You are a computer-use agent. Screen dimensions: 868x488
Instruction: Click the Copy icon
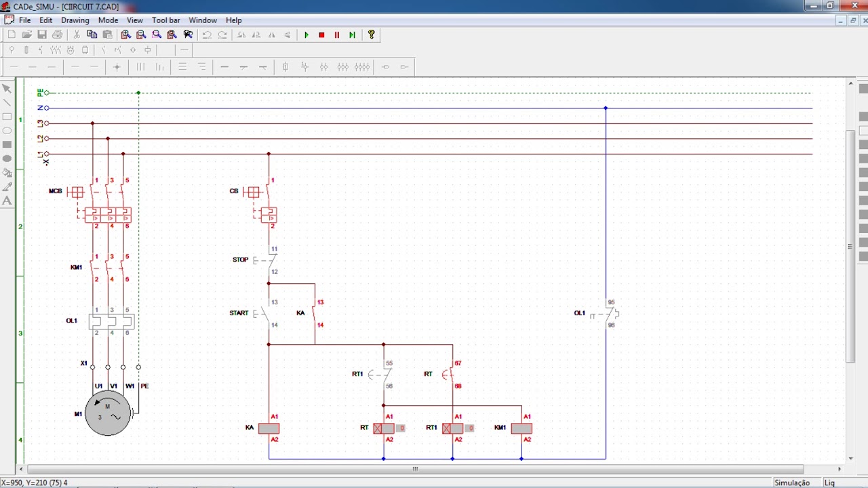coord(92,35)
